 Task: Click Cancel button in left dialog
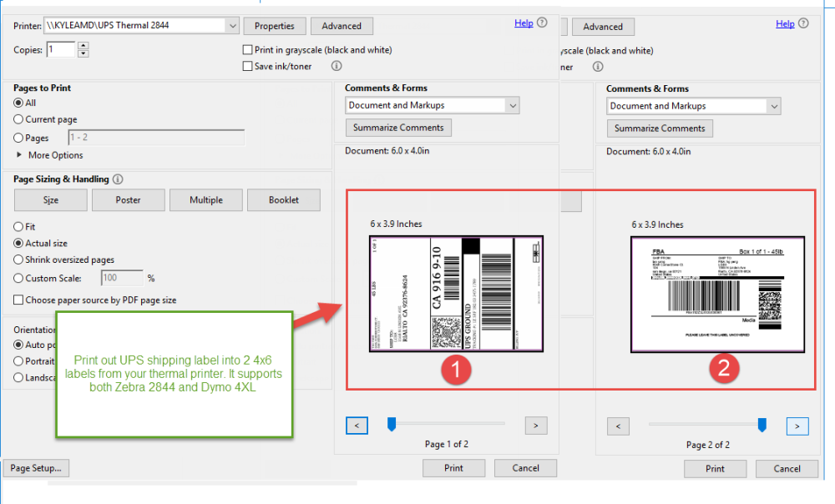(x=525, y=468)
